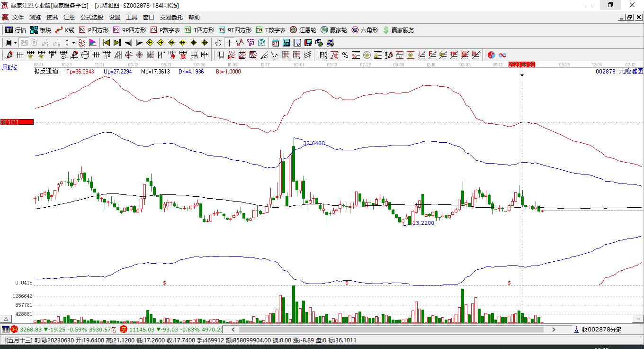
Task: Click the 板块 sector button
Action: click(41, 30)
